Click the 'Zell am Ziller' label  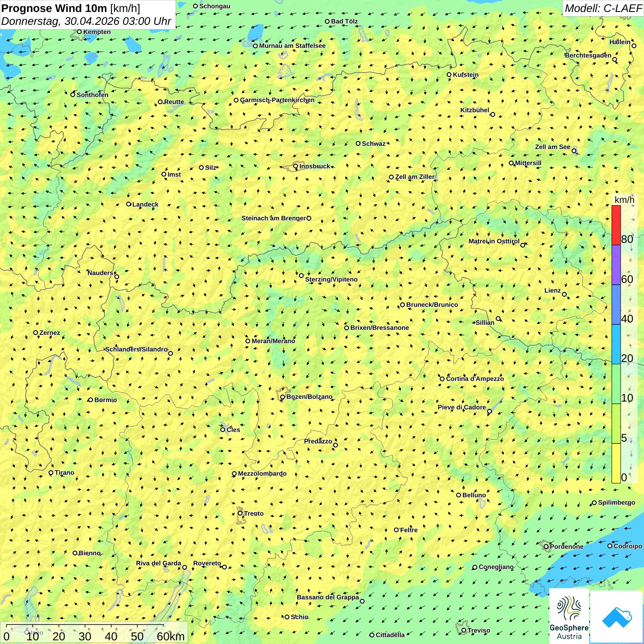pyautogui.click(x=415, y=177)
